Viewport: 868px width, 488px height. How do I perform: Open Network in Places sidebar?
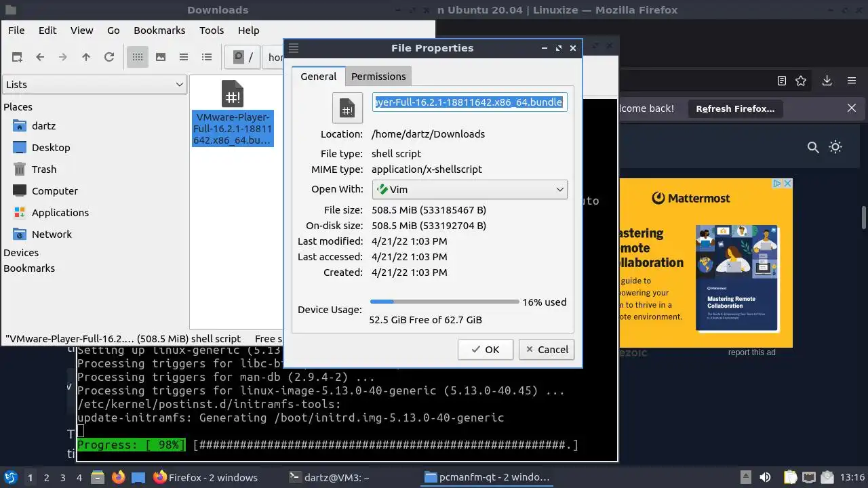pos(52,234)
